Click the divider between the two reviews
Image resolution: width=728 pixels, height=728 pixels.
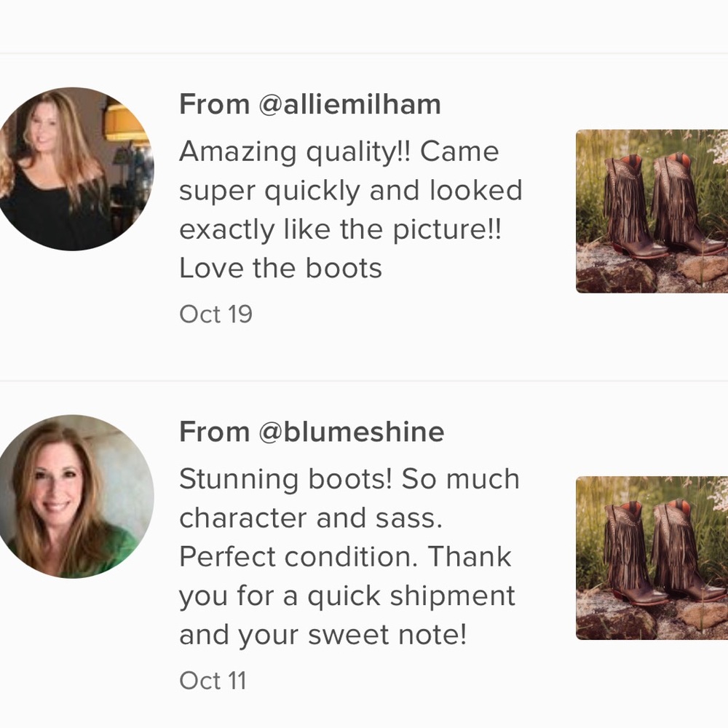[364, 381]
